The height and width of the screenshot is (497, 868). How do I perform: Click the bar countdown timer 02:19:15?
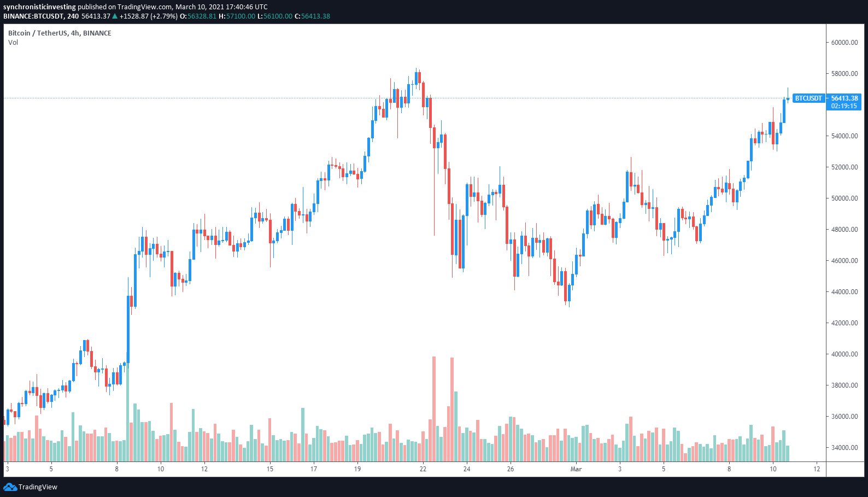[844, 106]
